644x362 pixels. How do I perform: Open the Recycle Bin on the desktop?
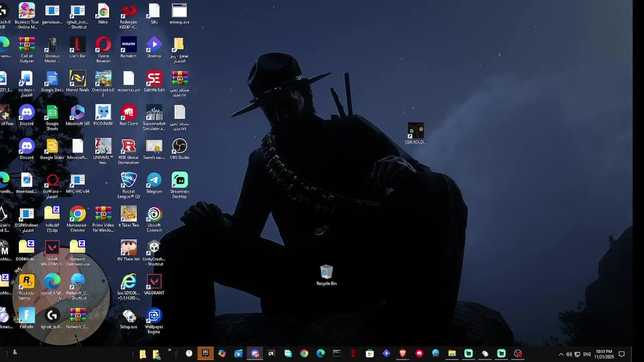click(x=327, y=276)
